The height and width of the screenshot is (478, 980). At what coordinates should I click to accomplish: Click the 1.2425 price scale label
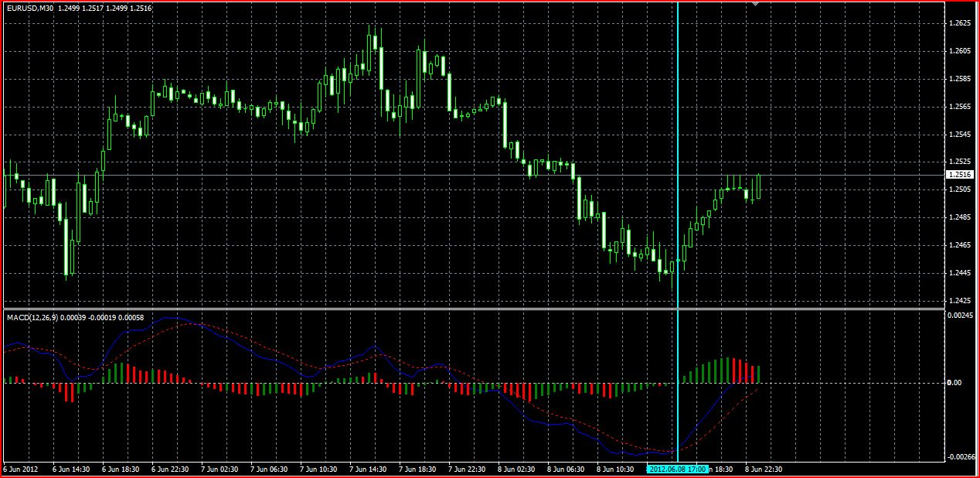click(x=960, y=300)
